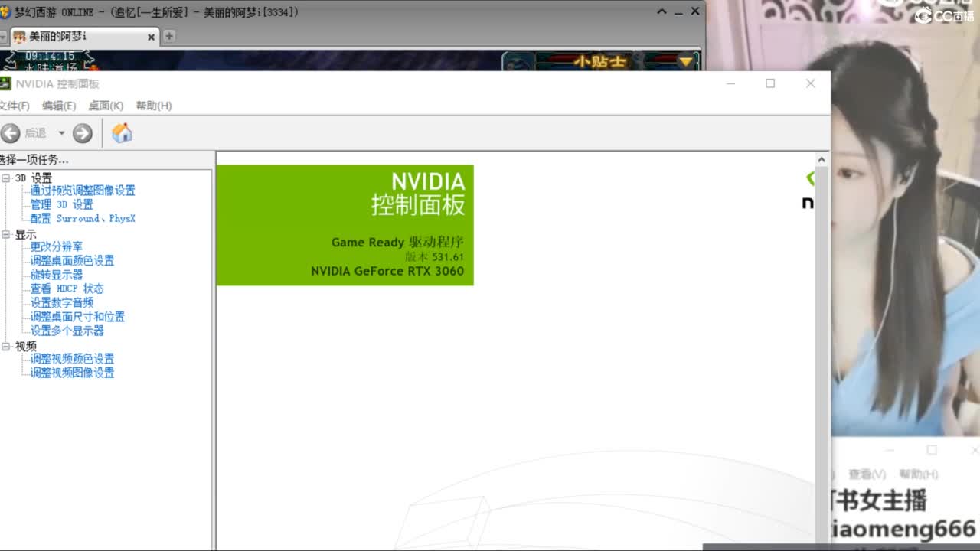The image size is (980, 551).
Task: Open 管理 3D 设置 link
Action: [61, 204]
